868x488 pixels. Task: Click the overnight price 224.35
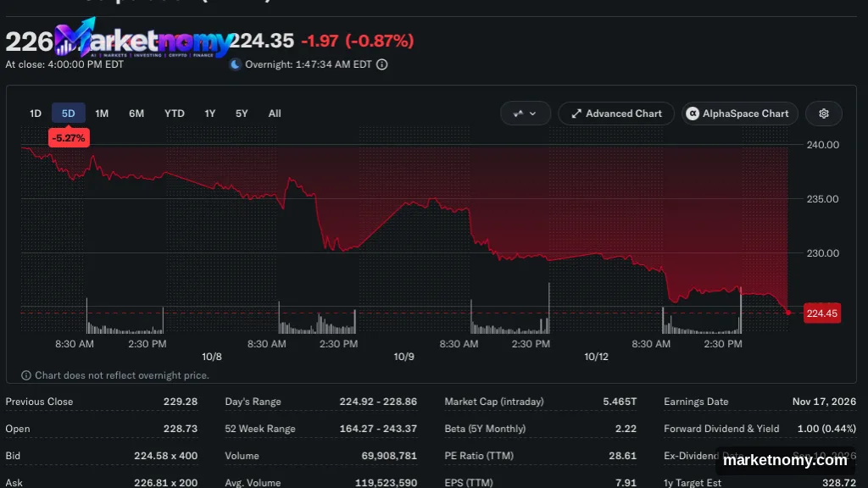click(261, 41)
